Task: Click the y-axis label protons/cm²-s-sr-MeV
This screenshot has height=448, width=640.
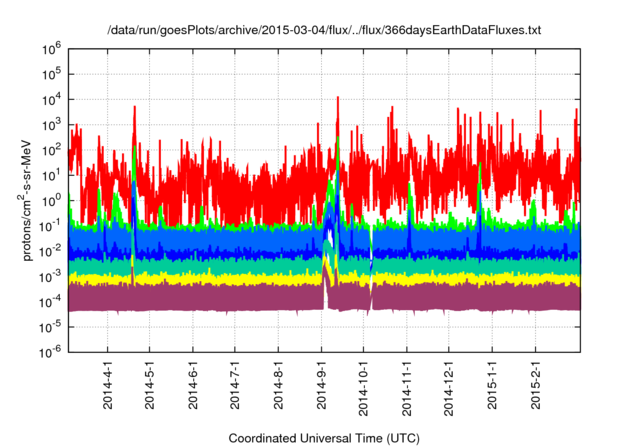Action: (25, 200)
